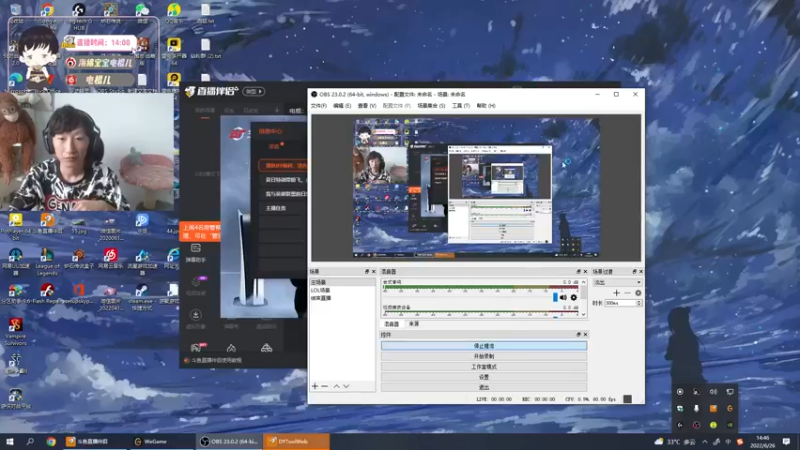Image resolution: width=800 pixels, height=450 pixels.
Task: Step the transition duration spinner arrows
Action: [639, 303]
